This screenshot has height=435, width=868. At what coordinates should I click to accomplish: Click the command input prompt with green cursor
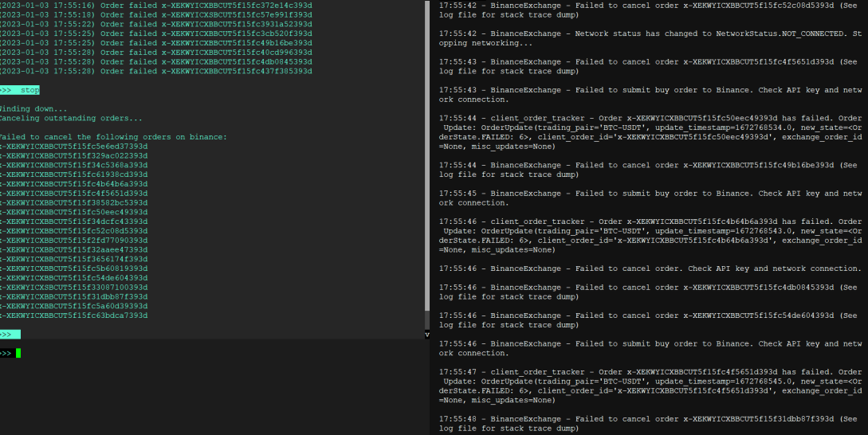(10, 353)
